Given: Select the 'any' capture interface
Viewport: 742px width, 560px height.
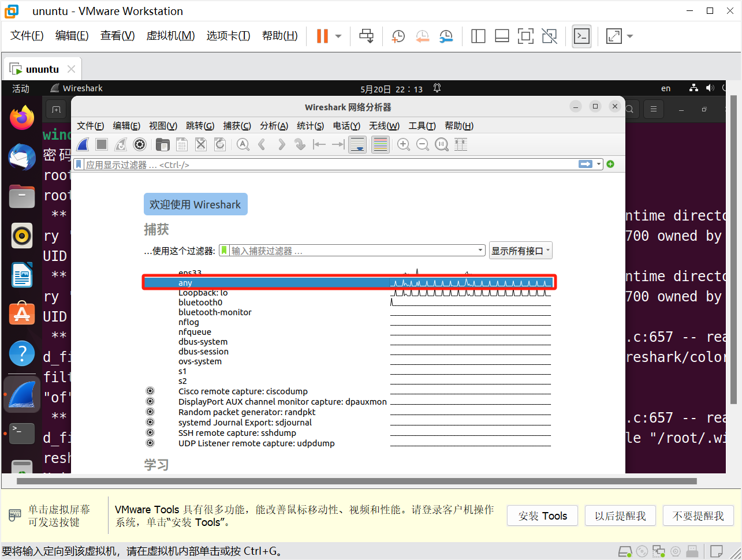Looking at the screenshot, I should tap(349, 283).
